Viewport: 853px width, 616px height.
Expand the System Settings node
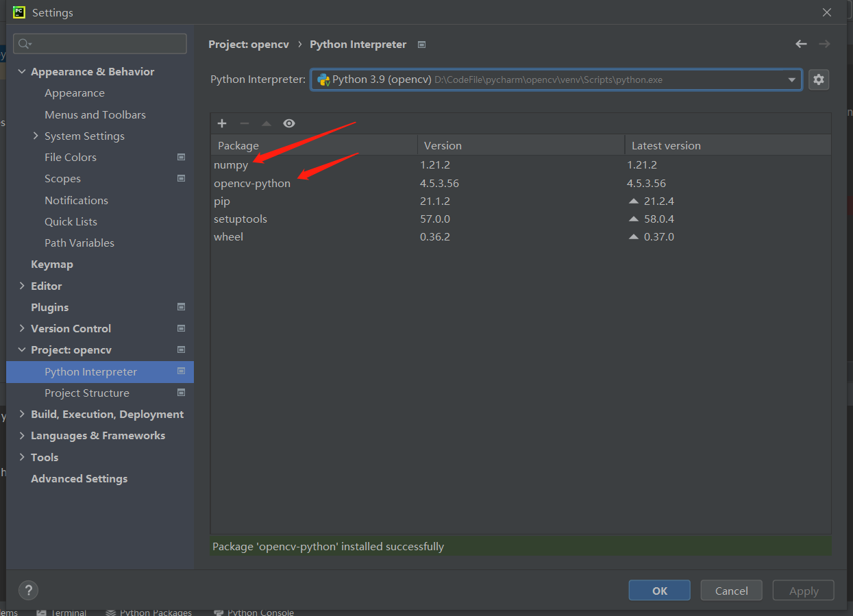(x=36, y=136)
